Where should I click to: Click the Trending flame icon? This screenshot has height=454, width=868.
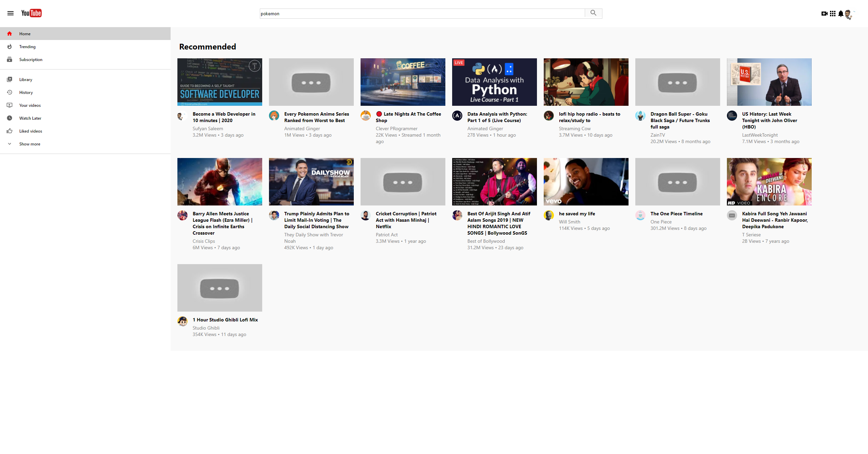(x=9, y=47)
